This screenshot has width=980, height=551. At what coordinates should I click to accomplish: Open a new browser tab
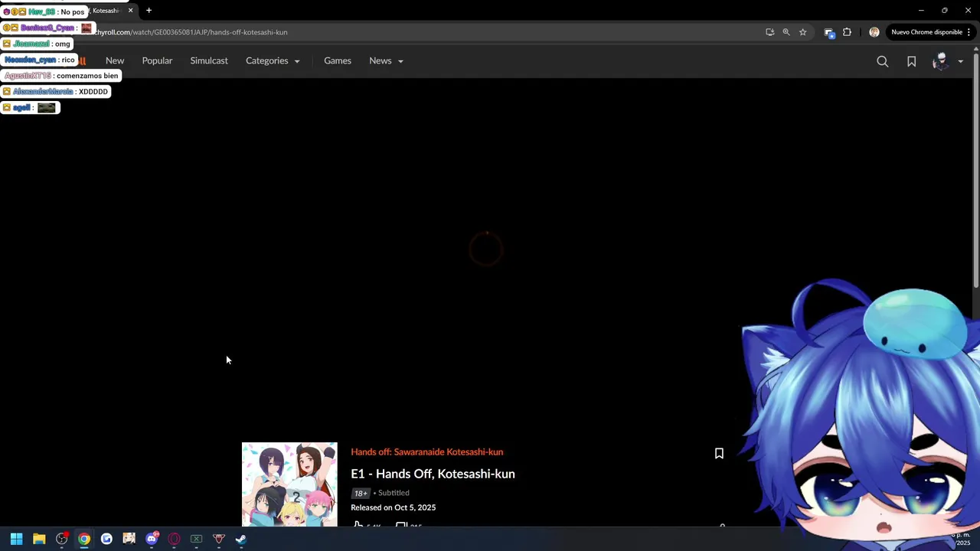pyautogui.click(x=149, y=11)
